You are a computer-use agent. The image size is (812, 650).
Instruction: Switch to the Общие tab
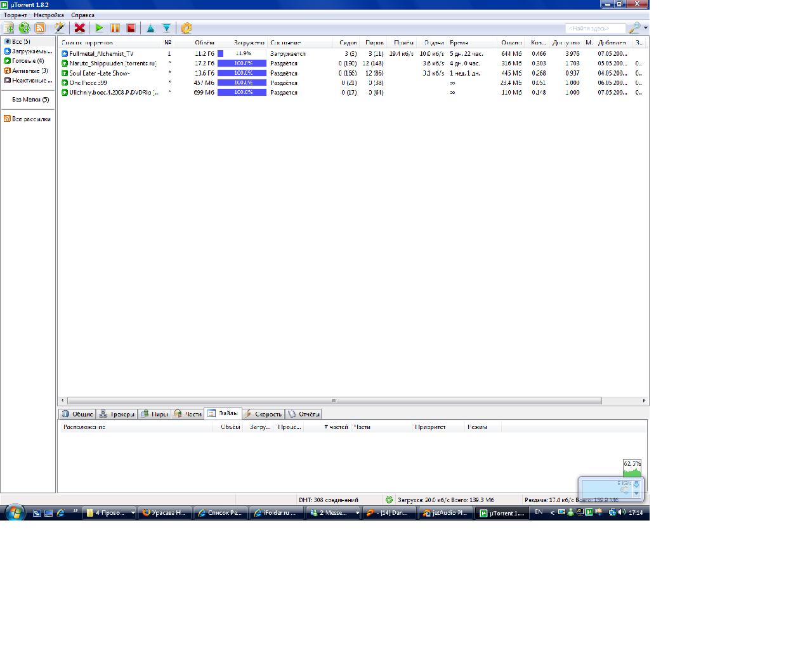77,414
